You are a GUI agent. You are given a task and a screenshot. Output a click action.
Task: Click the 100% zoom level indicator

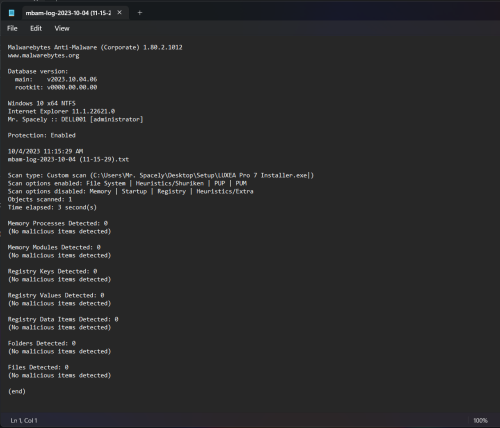click(x=480, y=420)
